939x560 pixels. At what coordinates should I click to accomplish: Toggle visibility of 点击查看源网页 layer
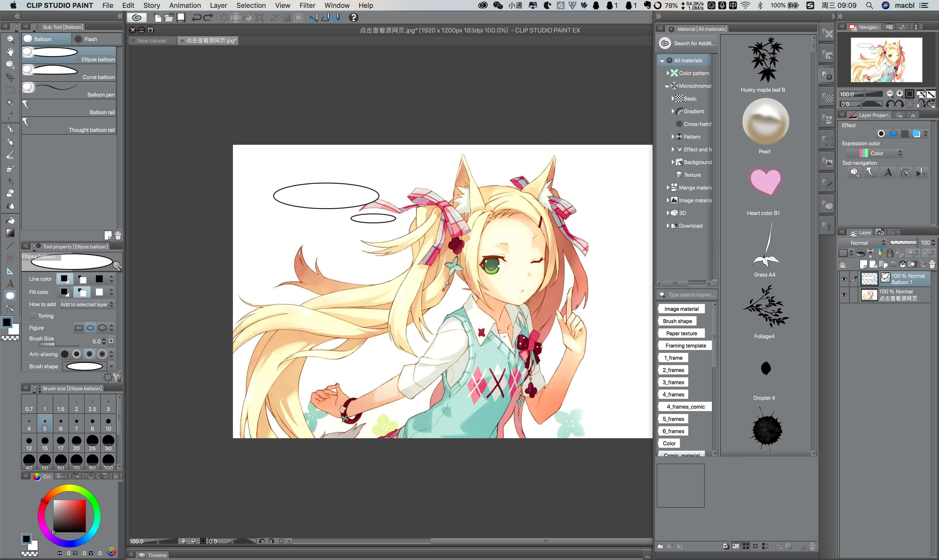(844, 295)
